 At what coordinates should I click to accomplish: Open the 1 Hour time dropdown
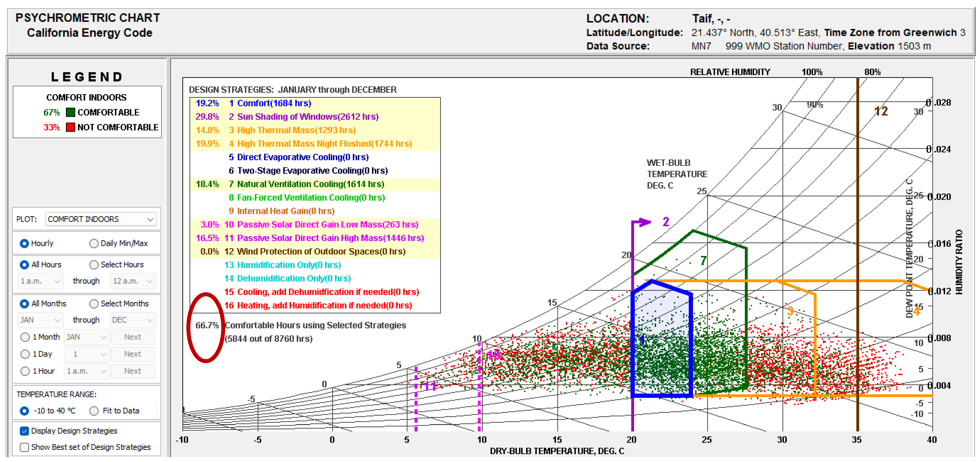[x=87, y=371]
